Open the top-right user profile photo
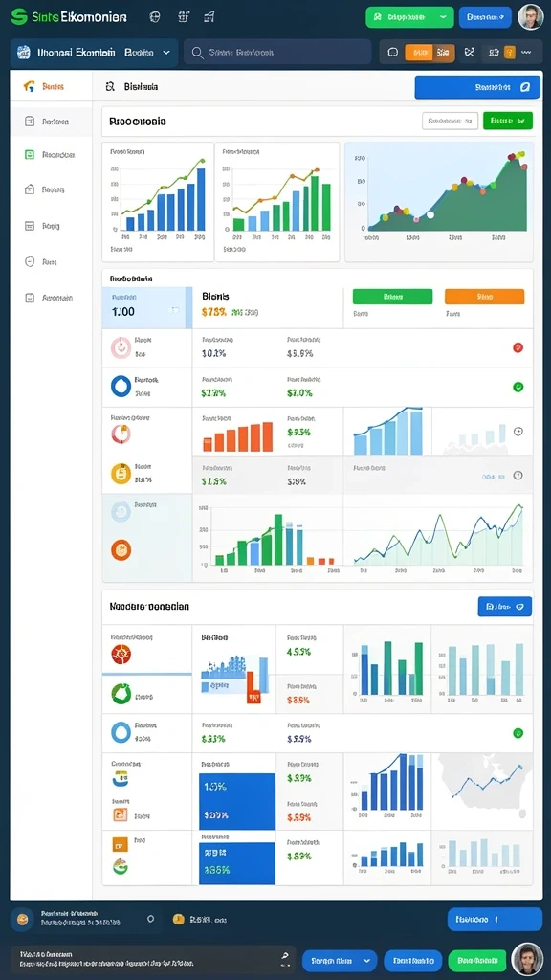This screenshot has height=980, width=551. pos(530,17)
